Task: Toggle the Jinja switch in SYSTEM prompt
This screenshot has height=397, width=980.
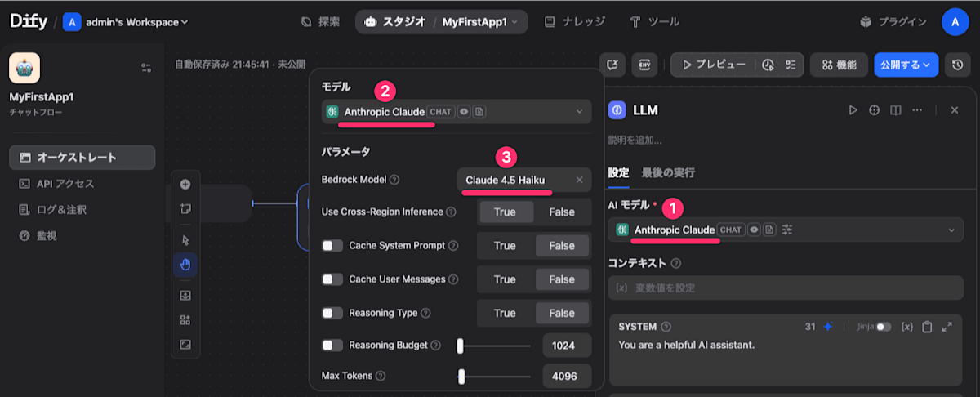Action: pyautogui.click(x=884, y=327)
